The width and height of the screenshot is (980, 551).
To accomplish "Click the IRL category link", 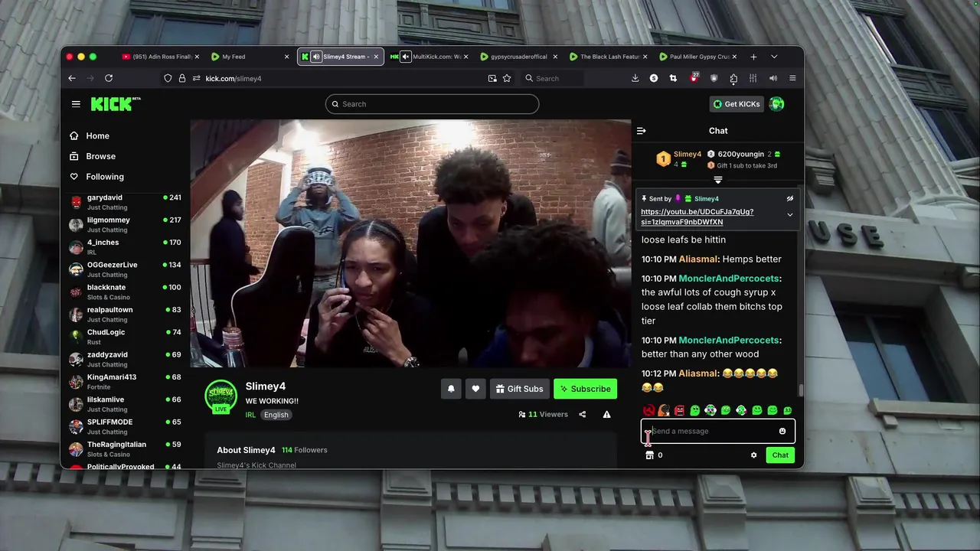I will pos(250,415).
